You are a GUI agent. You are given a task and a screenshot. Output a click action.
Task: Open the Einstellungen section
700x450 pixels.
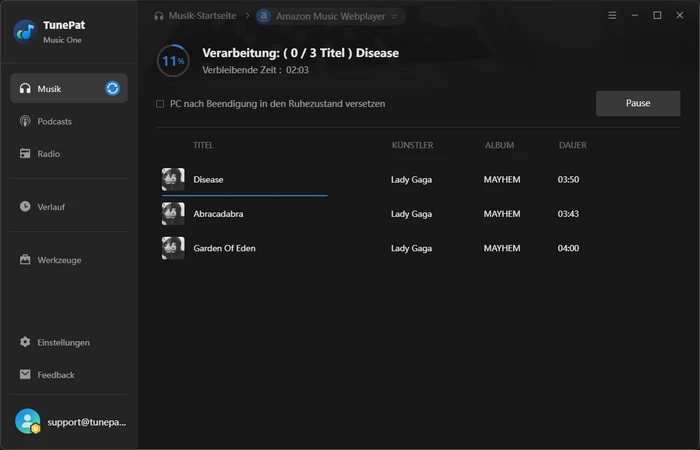click(69, 342)
